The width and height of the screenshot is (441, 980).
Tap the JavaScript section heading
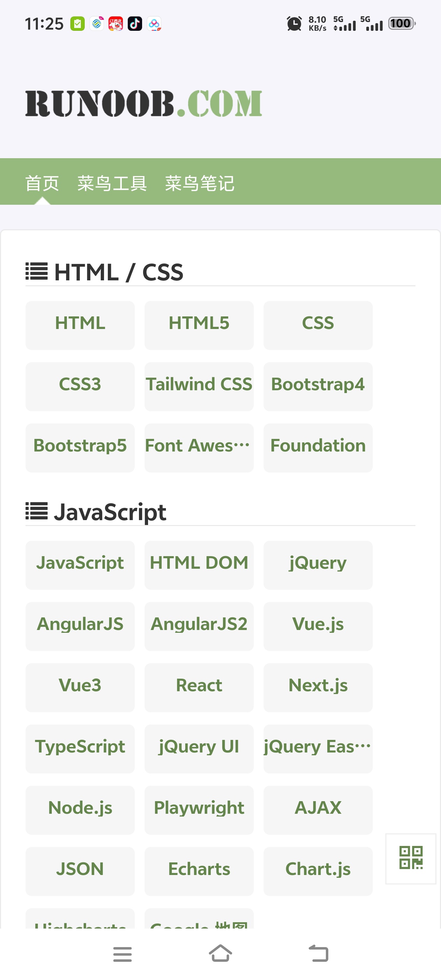[x=110, y=512]
